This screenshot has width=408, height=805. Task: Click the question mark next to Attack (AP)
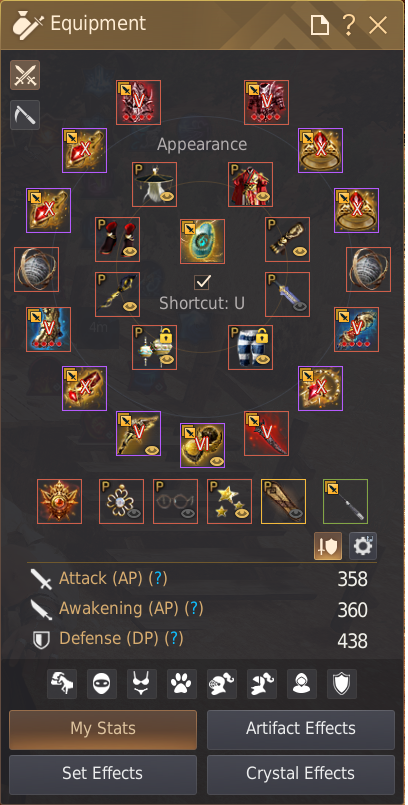click(x=158, y=579)
